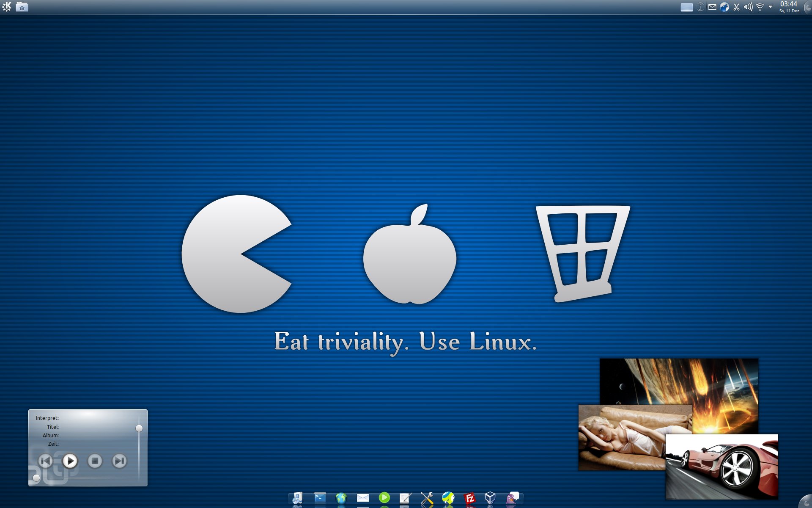Open the music disc player dock icon

pos(298,498)
